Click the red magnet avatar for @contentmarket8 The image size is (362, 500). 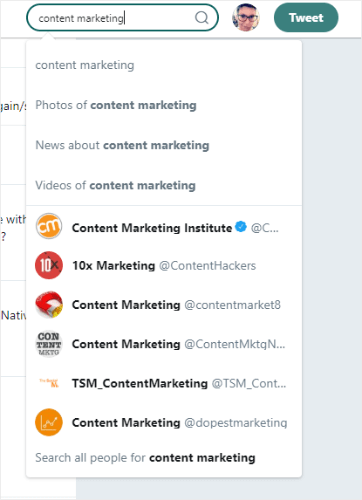49,304
